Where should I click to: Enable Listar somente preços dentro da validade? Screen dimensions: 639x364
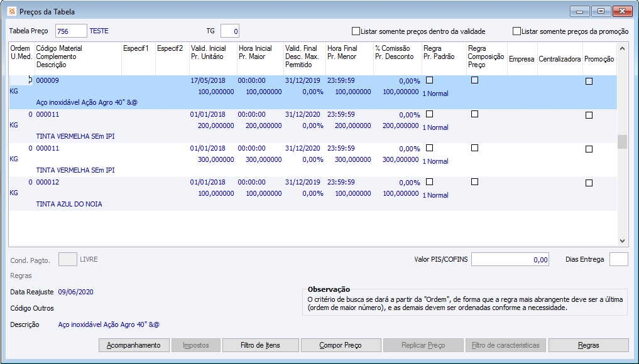(356, 31)
